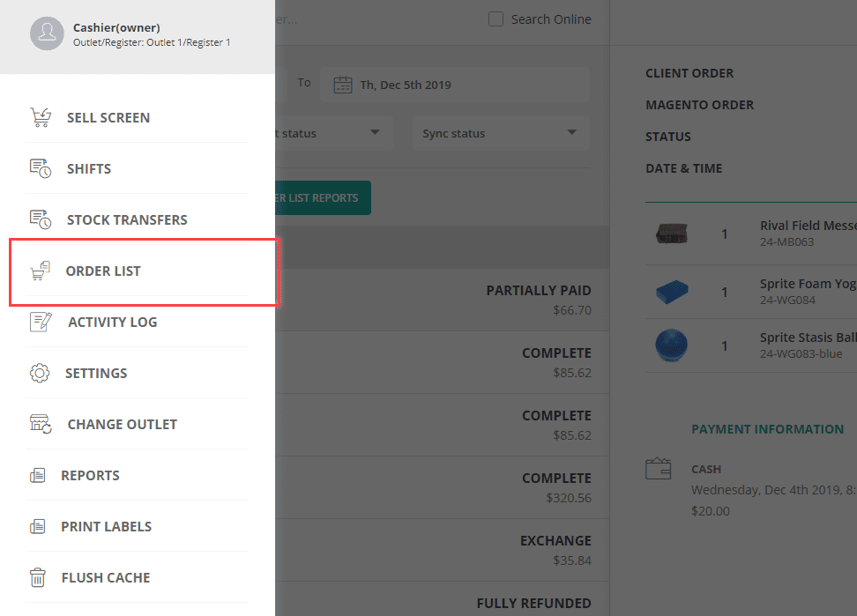Screen dimensions: 857x616
Task: Click the Order List Reports button
Action: [323, 197]
